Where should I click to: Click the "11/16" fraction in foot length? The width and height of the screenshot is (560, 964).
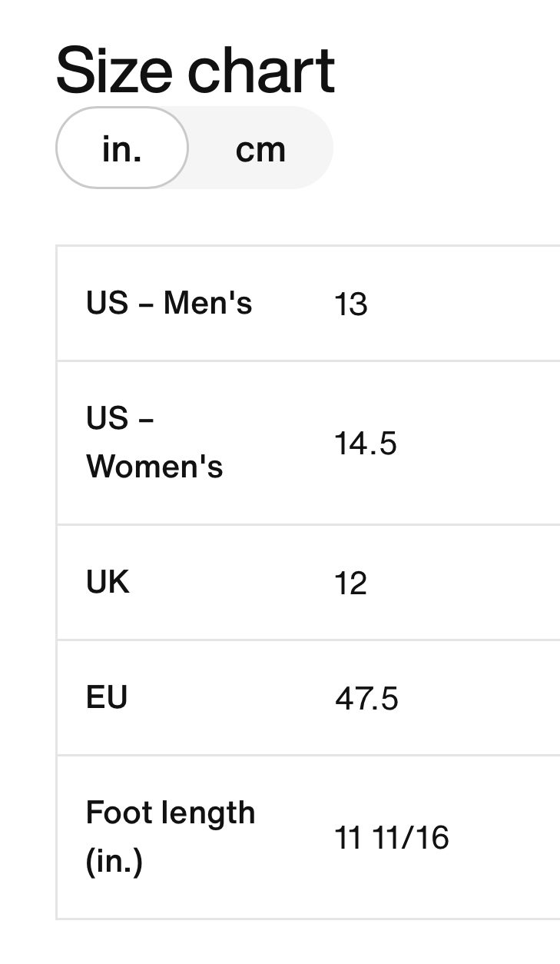coord(410,838)
